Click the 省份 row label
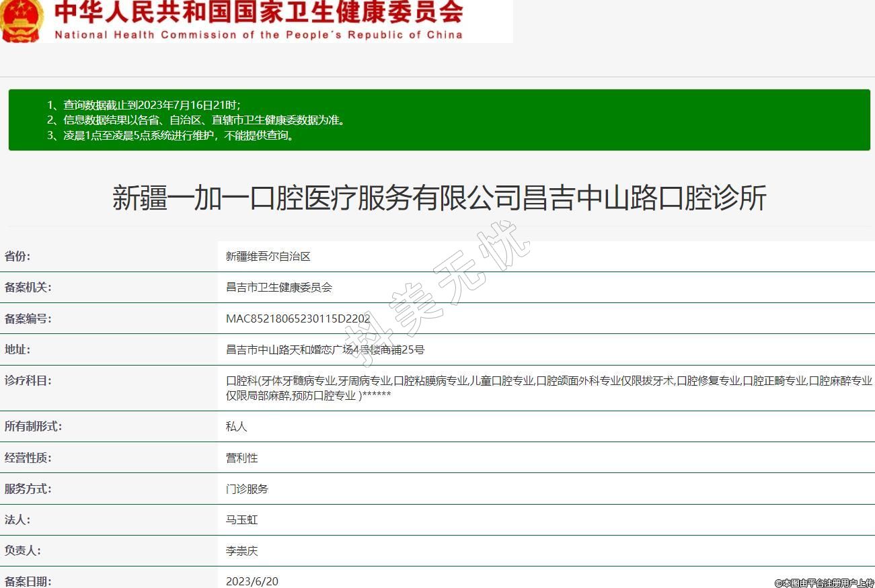The image size is (875, 588). (x=17, y=256)
